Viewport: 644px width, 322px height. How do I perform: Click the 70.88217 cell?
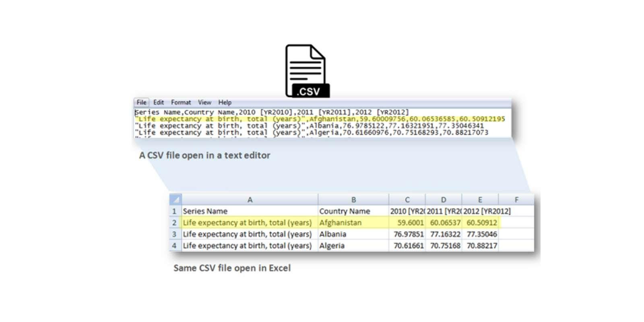[480, 246]
